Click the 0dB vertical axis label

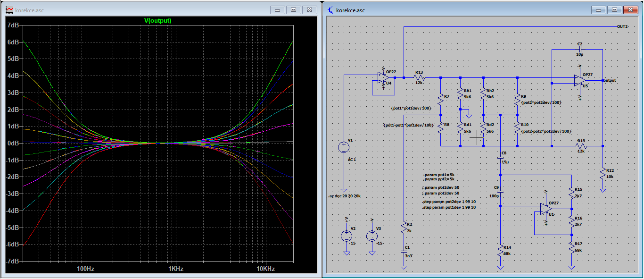point(13,143)
